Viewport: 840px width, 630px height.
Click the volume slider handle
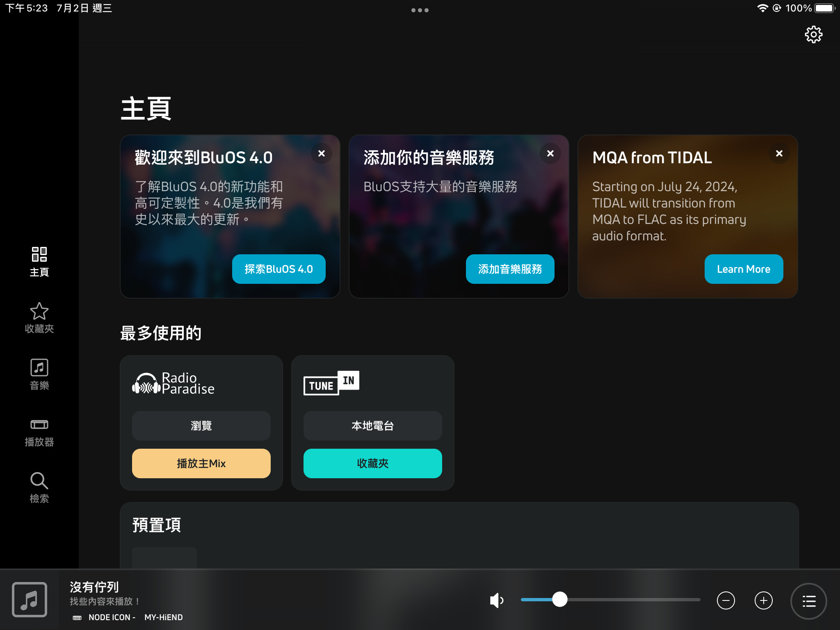tap(559, 600)
